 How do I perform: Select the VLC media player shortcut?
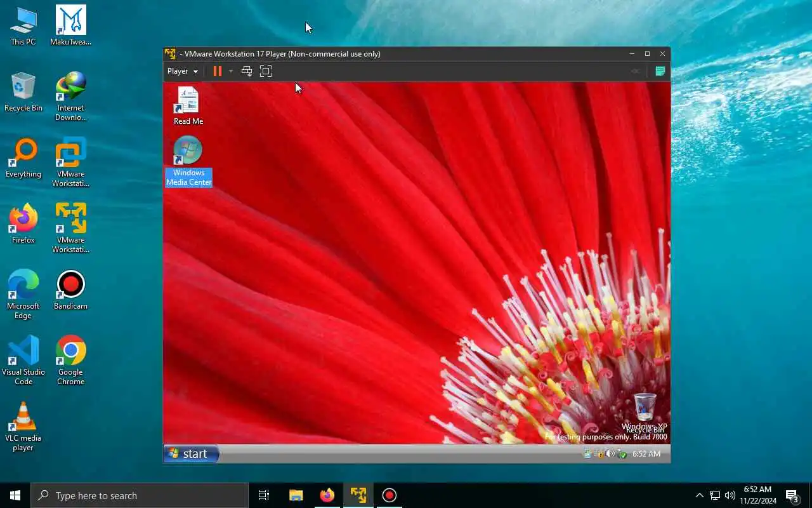coord(23,427)
